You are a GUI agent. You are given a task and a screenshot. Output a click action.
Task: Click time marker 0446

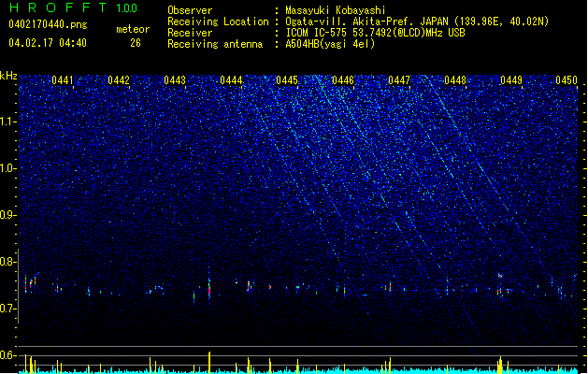tap(343, 80)
